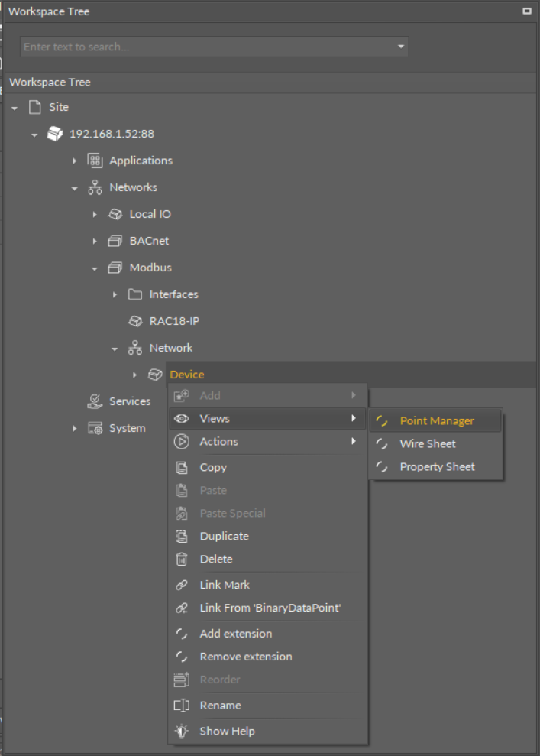Maximize the Workspace Tree panel
The width and height of the screenshot is (540, 756).
click(526, 11)
